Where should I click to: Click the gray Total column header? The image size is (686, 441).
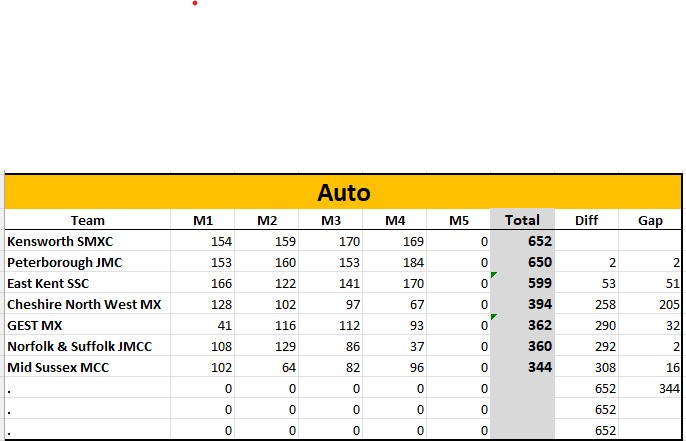click(522, 220)
